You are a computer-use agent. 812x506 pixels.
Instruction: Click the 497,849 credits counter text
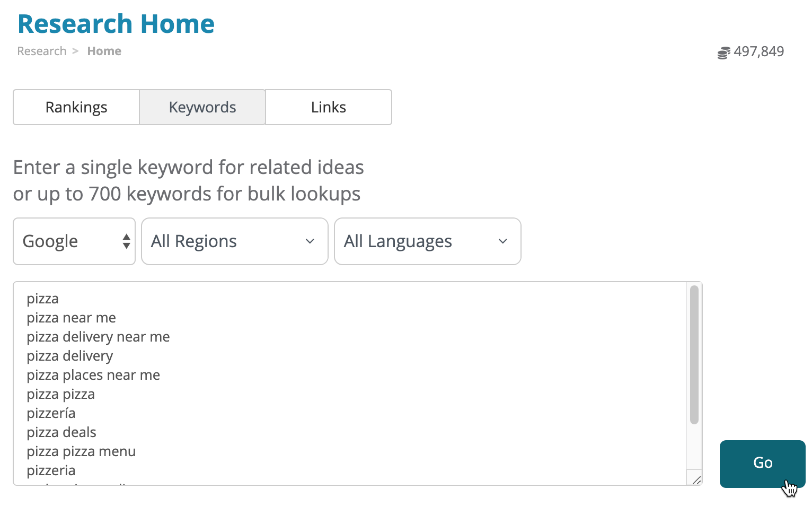[759, 51]
